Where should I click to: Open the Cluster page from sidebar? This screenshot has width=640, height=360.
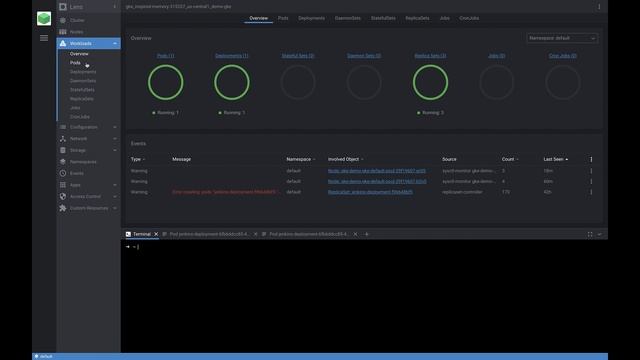(77, 20)
